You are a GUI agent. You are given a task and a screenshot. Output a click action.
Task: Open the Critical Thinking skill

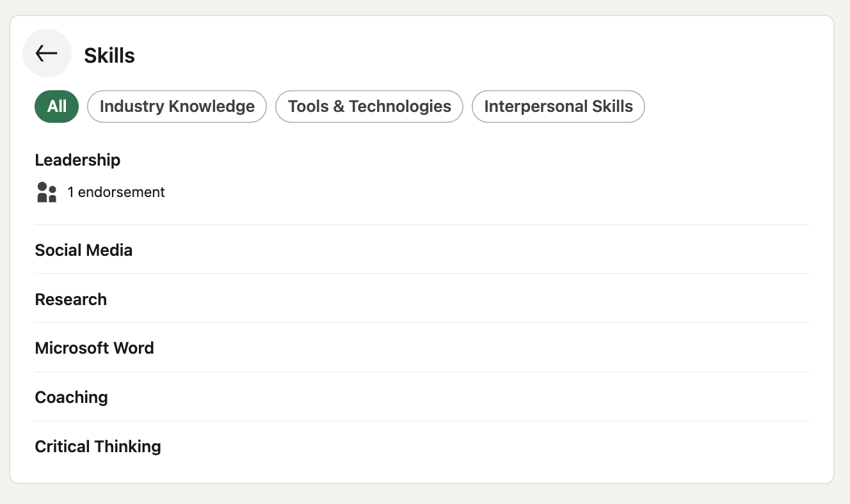tap(98, 446)
